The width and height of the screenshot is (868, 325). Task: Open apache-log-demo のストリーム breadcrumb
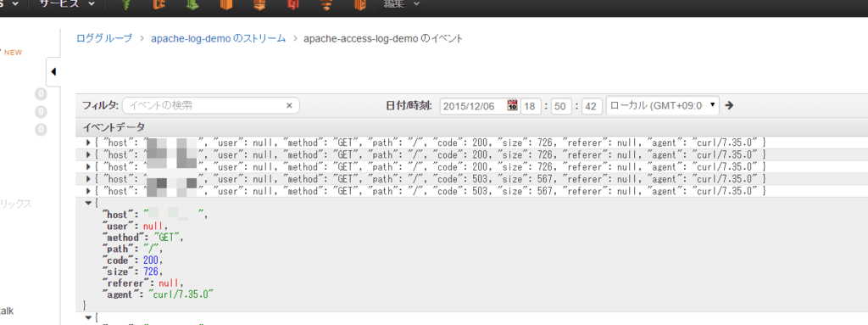point(218,38)
